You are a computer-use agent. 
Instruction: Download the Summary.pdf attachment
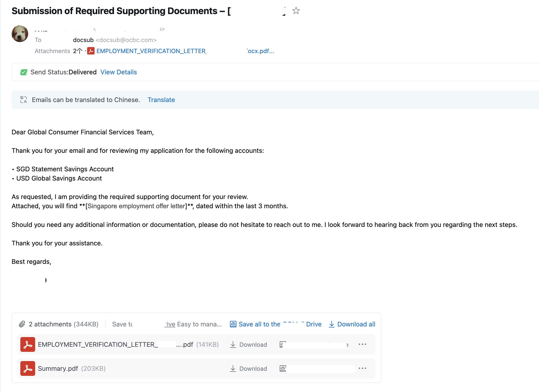pyautogui.click(x=249, y=368)
